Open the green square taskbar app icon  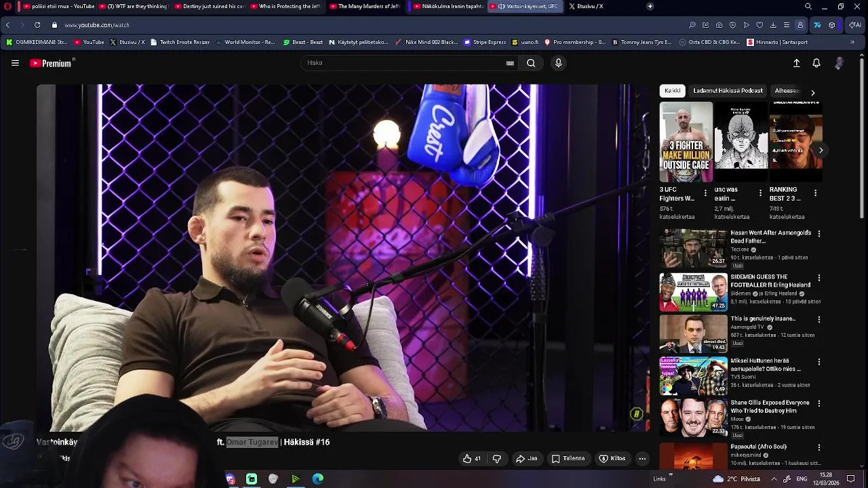coord(252,479)
